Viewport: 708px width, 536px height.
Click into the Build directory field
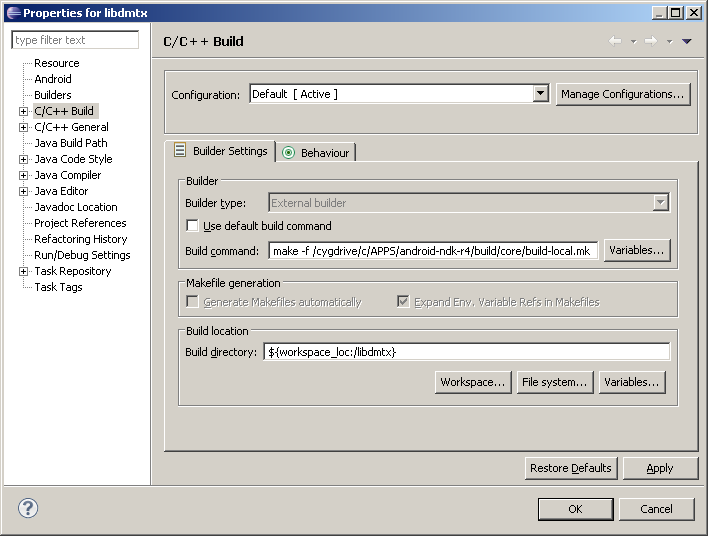coord(466,352)
